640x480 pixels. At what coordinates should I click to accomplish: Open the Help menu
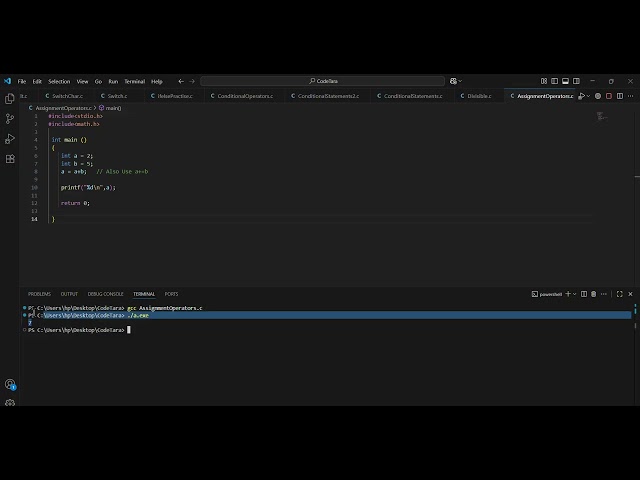click(157, 81)
